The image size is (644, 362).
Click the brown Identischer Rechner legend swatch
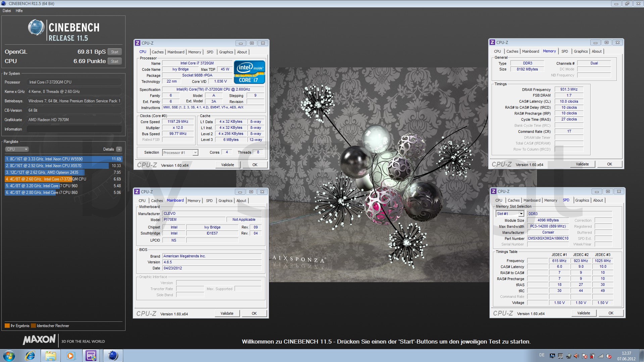[33, 326]
